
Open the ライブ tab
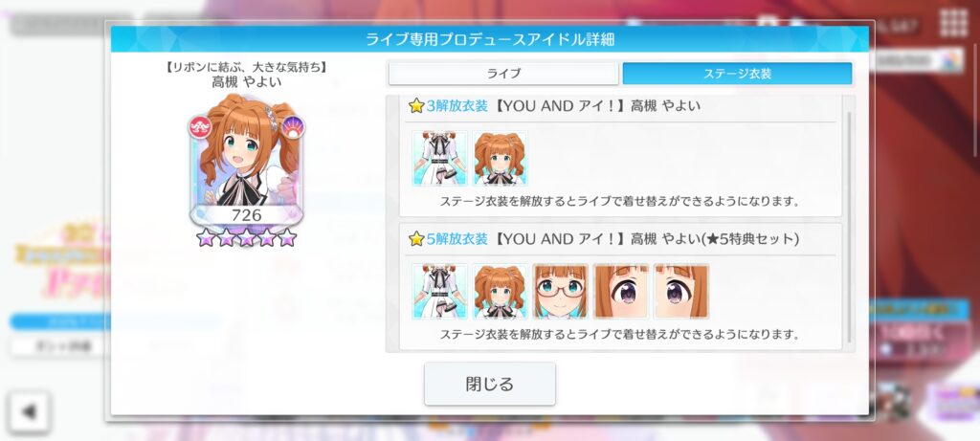tap(503, 74)
